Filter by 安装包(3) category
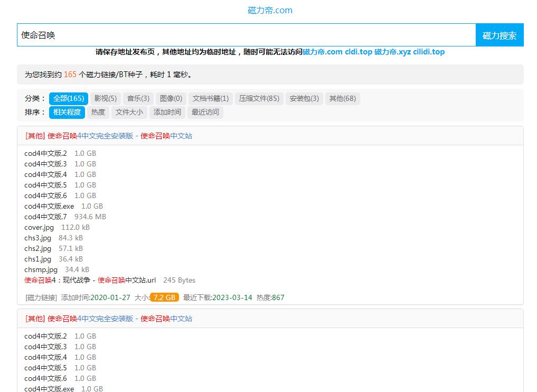Image resolution: width=537 pixels, height=392 pixels. pyautogui.click(x=304, y=98)
